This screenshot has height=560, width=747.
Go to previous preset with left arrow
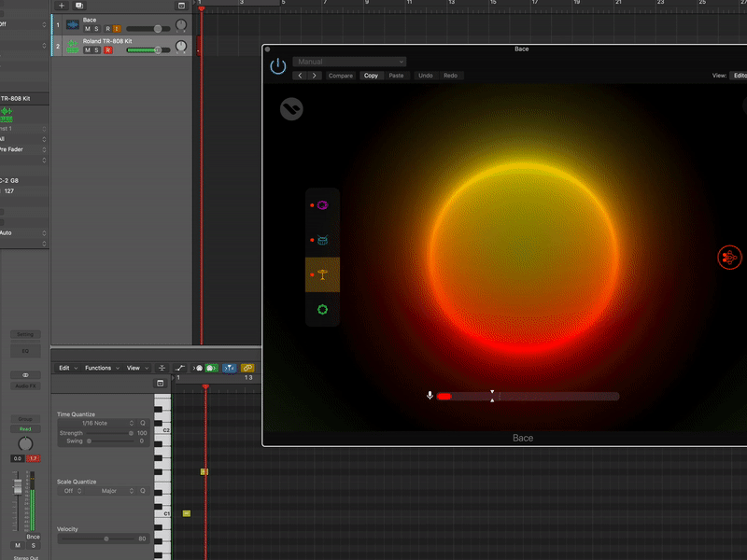pos(300,76)
